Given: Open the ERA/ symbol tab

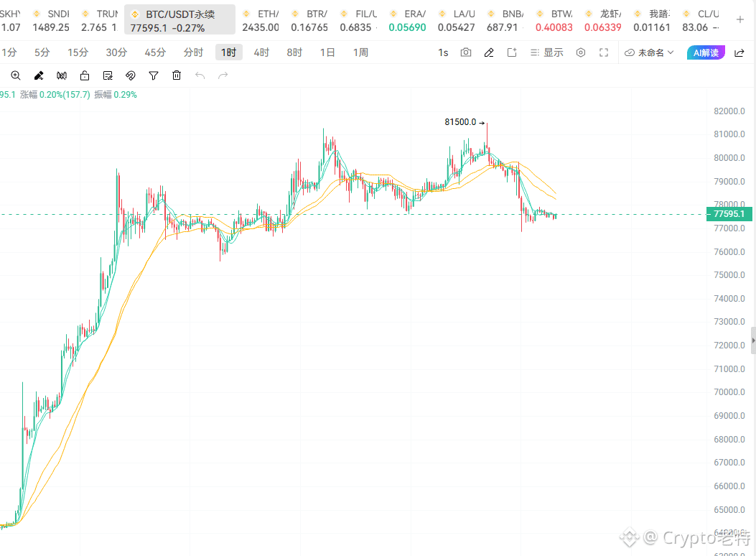Looking at the screenshot, I should click(407, 20).
